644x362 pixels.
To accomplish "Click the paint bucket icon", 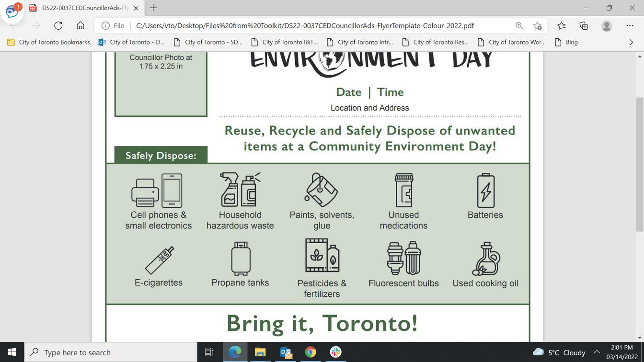I will pyautogui.click(x=322, y=190).
